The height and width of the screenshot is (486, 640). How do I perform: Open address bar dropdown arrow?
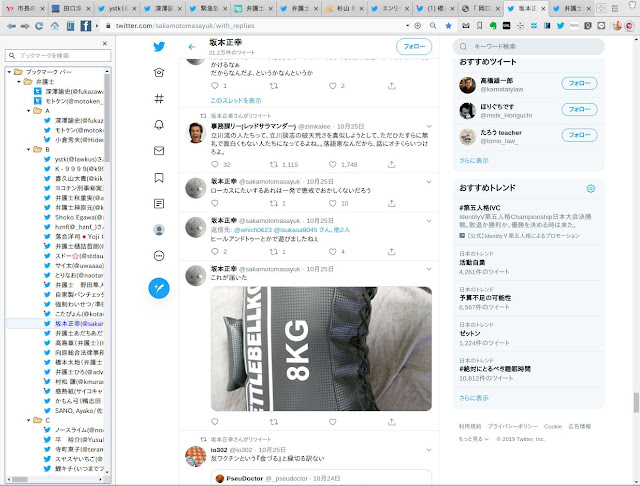pyautogui.click(x=407, y=26)
